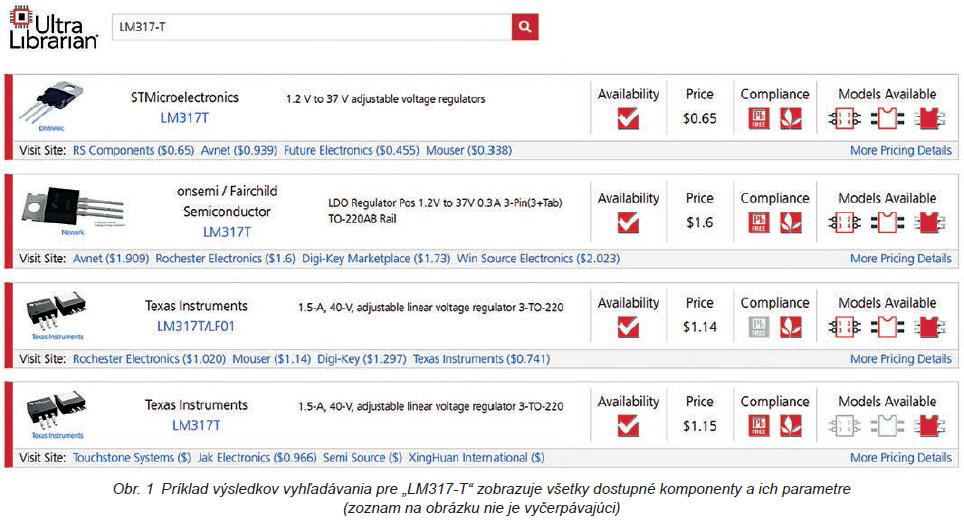Click the $1.14 price value
The image size is (964, 530).
tap(700, 327)
